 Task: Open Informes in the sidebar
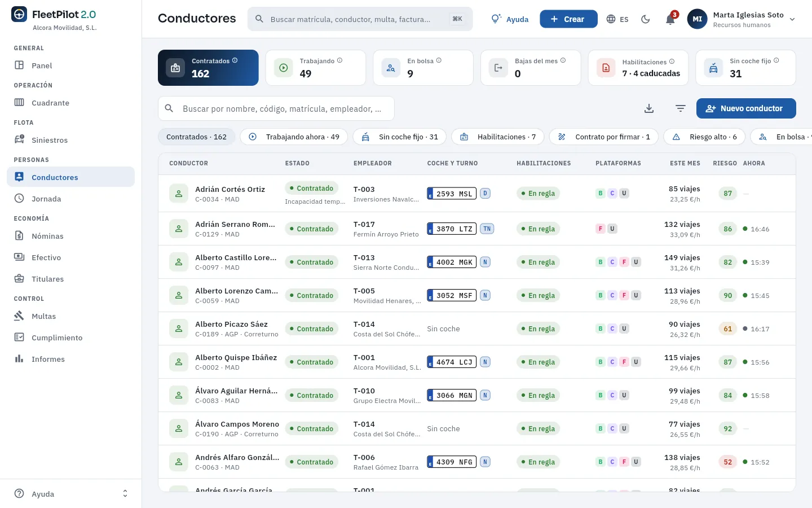[70, 359]
